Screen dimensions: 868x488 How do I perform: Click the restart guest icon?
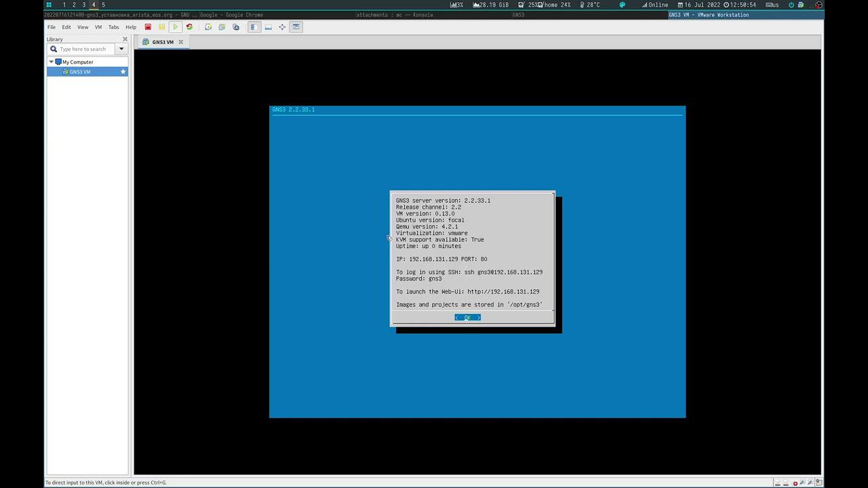189,27
